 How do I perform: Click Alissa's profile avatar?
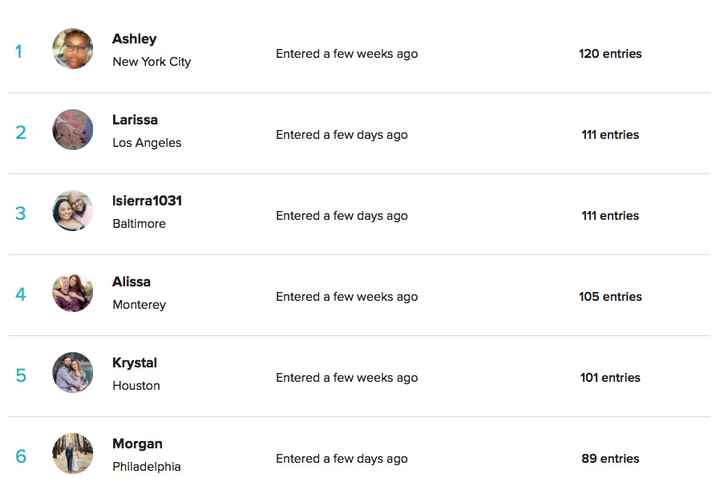pyautogui.click(x=73, y=292)
